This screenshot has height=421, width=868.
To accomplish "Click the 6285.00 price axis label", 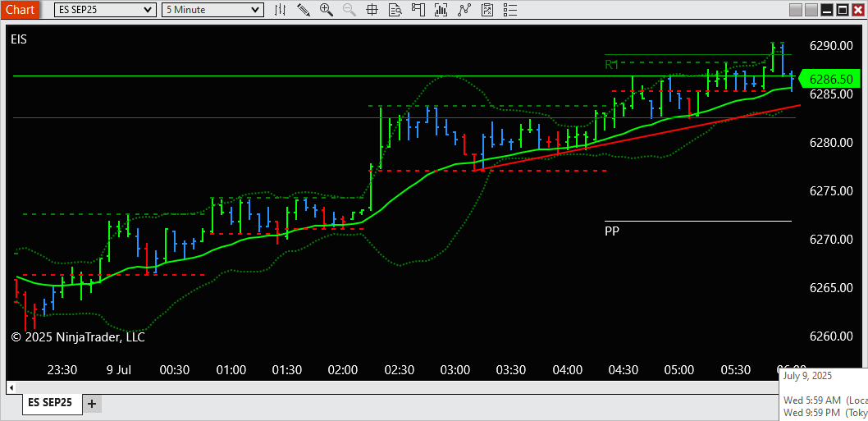I will tap(831, 94).
